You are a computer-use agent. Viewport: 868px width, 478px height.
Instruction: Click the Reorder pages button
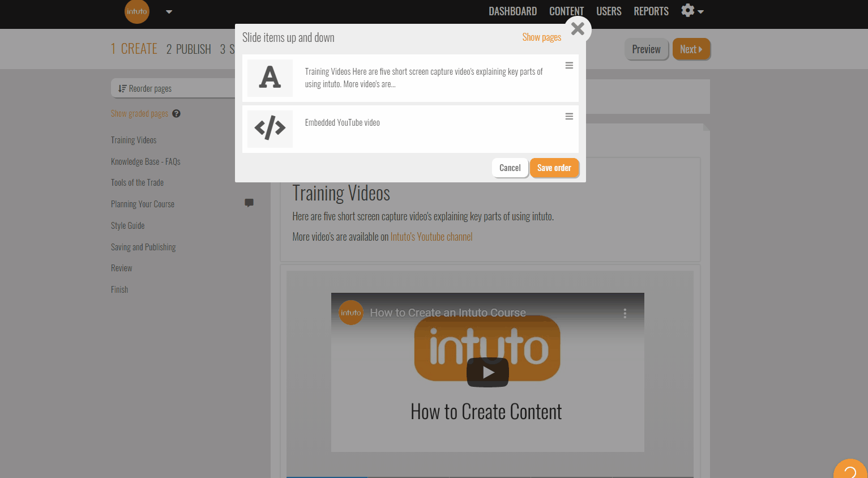[173, 88]
